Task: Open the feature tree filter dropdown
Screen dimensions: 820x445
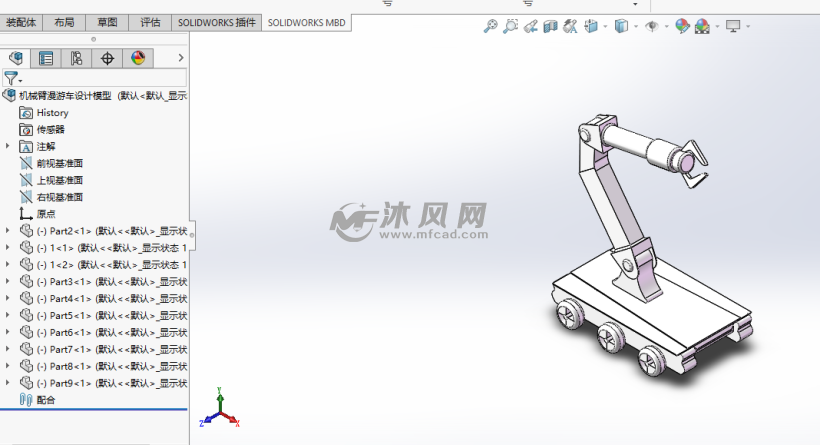Action: click(x=13, y=78)
